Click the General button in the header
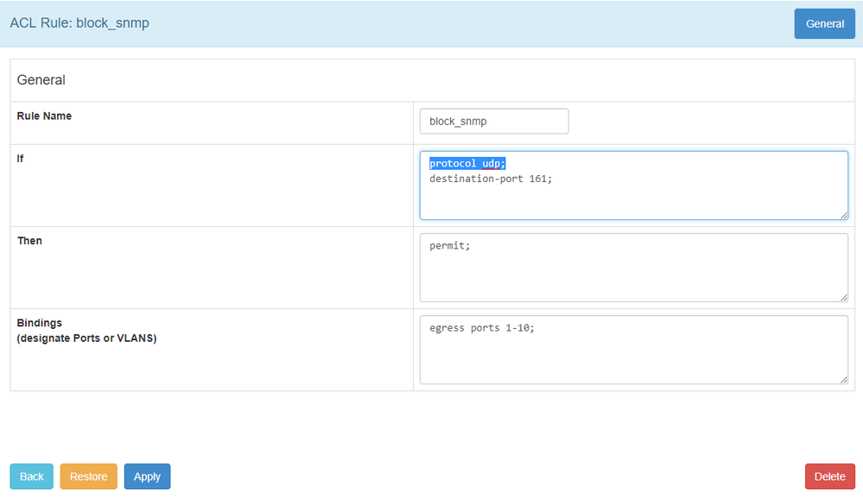863x504 pixels. tap(824, 24)
